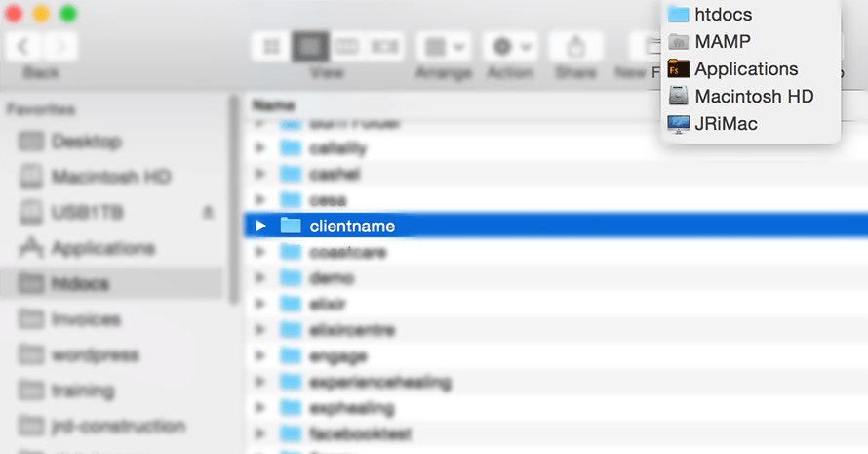
Task: Open Invoices in the sidebar
Action: click(85, 319)
